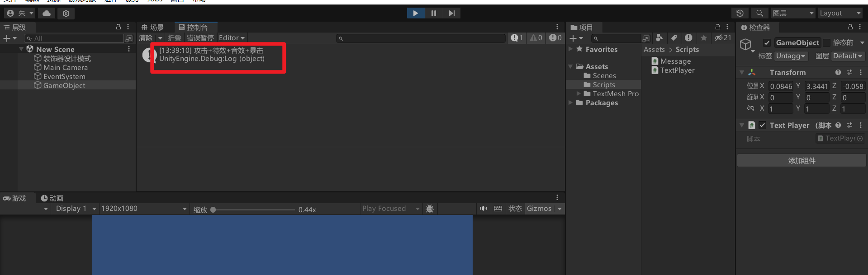Toggle the game view mute audio icon
Screen dimensions: 868x275
[x=484, y=209]
